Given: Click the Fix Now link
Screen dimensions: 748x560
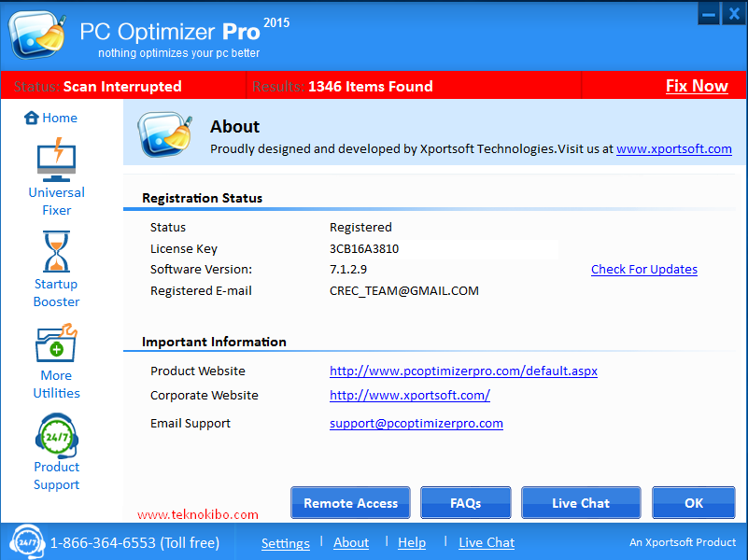Looking at the screenshot, I should pyautogui.click(x=697, y=86).
